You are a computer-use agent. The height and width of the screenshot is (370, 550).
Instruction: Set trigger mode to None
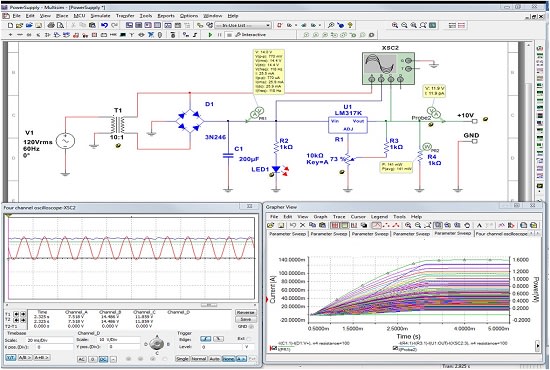(x=228, y=359)
